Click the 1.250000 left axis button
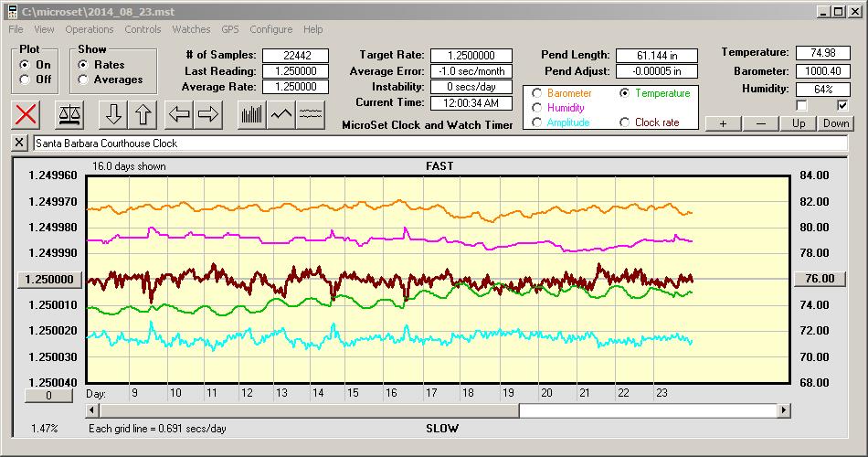The image size is (868, 457). coord(50,279)
